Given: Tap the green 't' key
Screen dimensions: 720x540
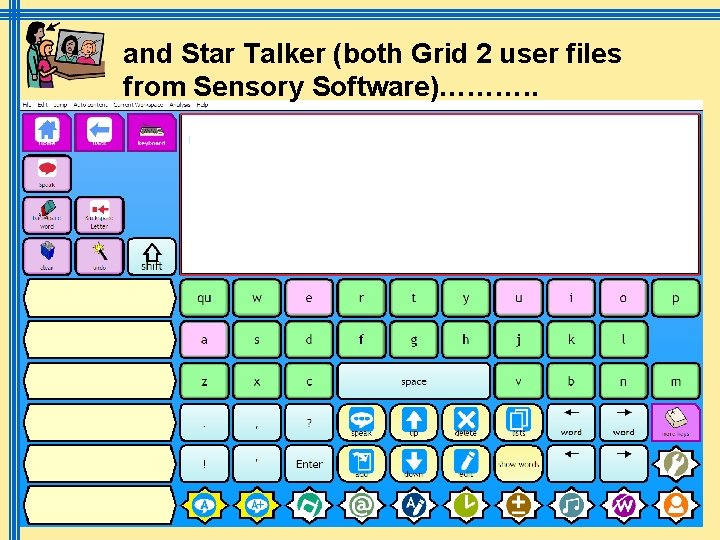Looking at the screenshot, I should click(414, 298).
